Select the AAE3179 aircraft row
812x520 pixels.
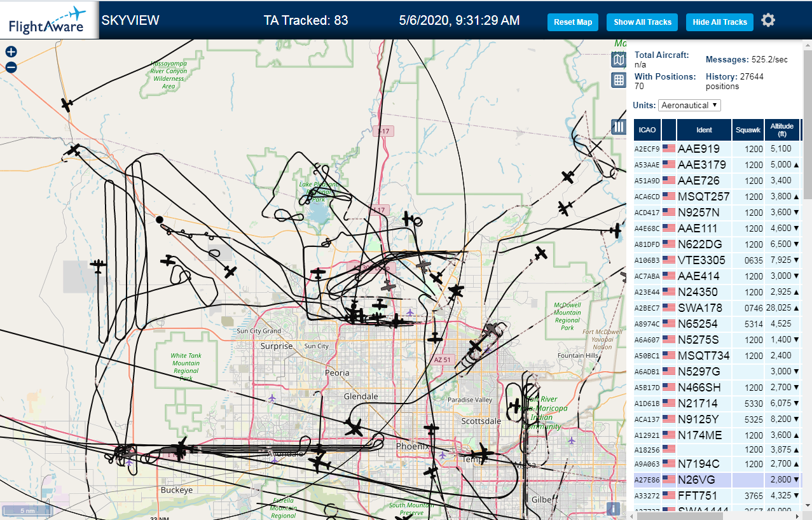click(717, 164)
